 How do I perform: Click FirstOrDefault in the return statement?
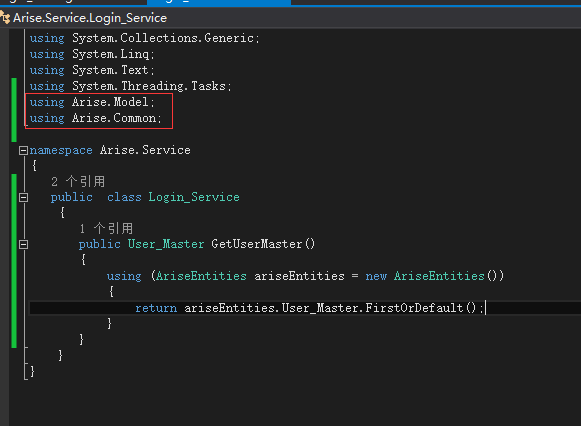point(415,308)
